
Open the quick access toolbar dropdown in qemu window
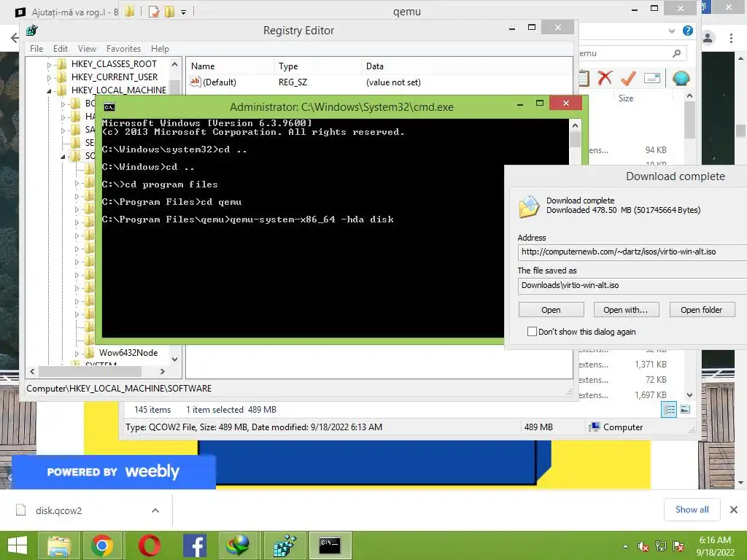[x=183, y=12]
